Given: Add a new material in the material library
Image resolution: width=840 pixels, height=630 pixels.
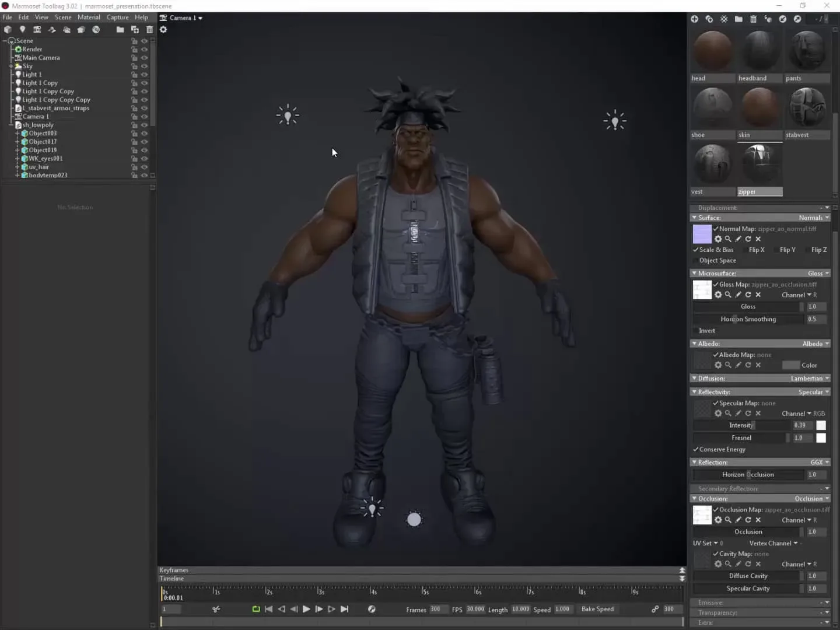Looking at the screenshot, I should pyautogui.click(x=695, y=19).
